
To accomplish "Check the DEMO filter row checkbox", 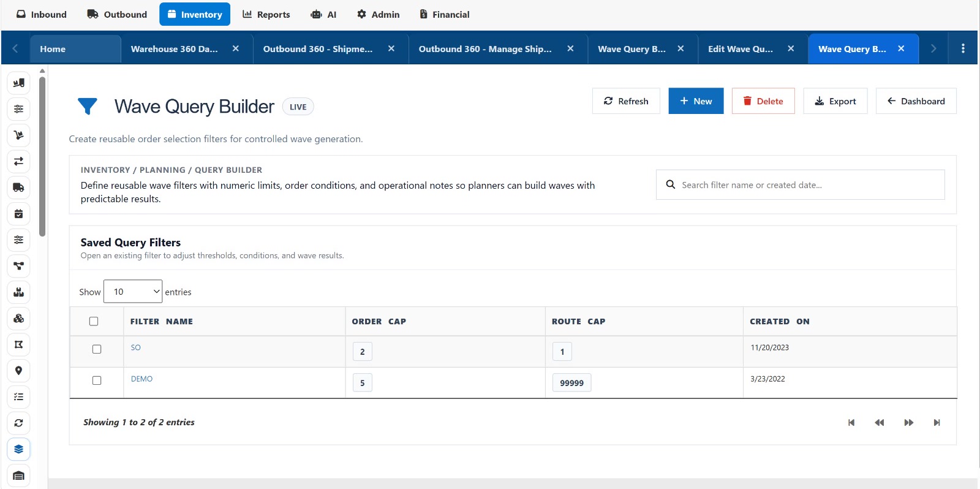I will 97,381.
